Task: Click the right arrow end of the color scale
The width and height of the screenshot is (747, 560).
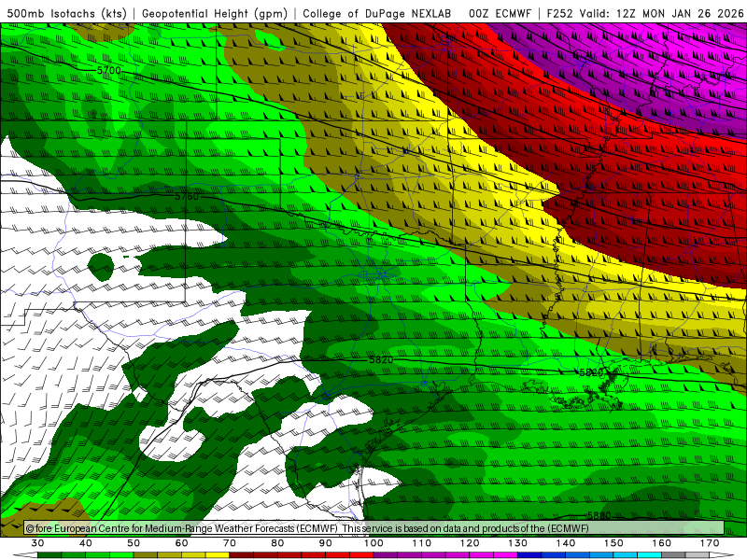Action: click(x=721, y=554)
